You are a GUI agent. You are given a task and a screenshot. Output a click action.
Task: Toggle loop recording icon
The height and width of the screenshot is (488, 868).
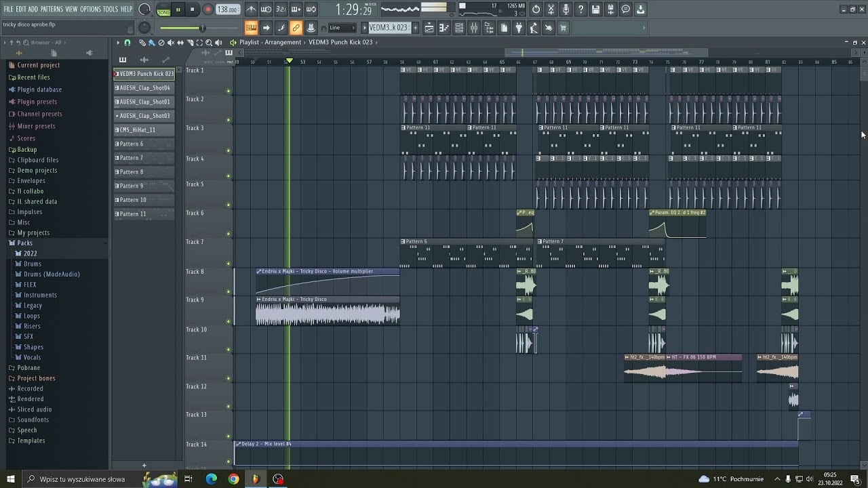[x=311, y=9]
